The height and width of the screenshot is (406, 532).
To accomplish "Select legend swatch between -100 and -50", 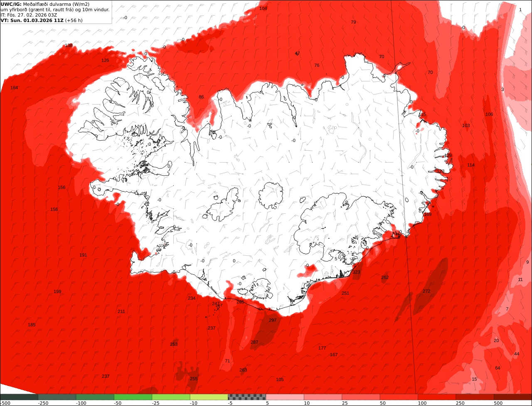I will click(x=95, y=397).
